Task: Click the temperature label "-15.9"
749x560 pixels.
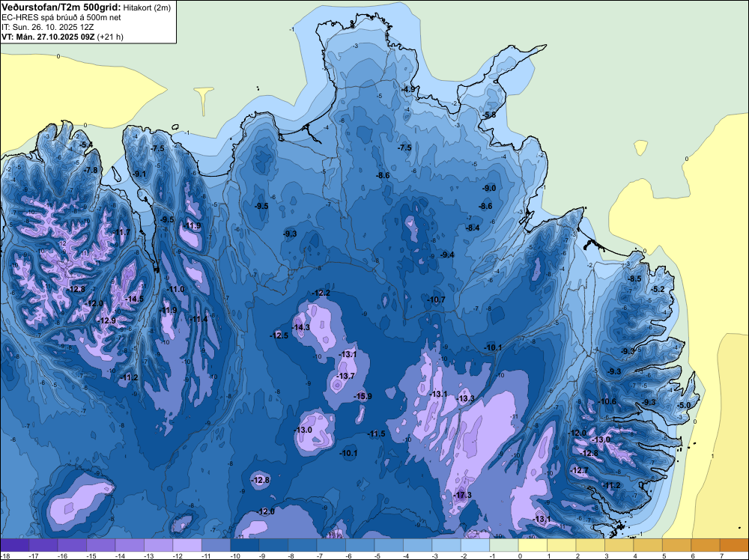Action: click(363, 396)
